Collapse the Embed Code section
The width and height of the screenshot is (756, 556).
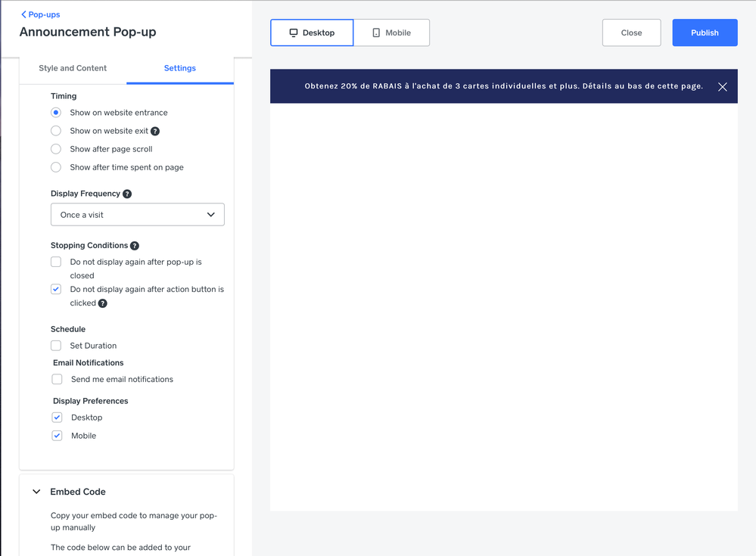click(36, 492)
